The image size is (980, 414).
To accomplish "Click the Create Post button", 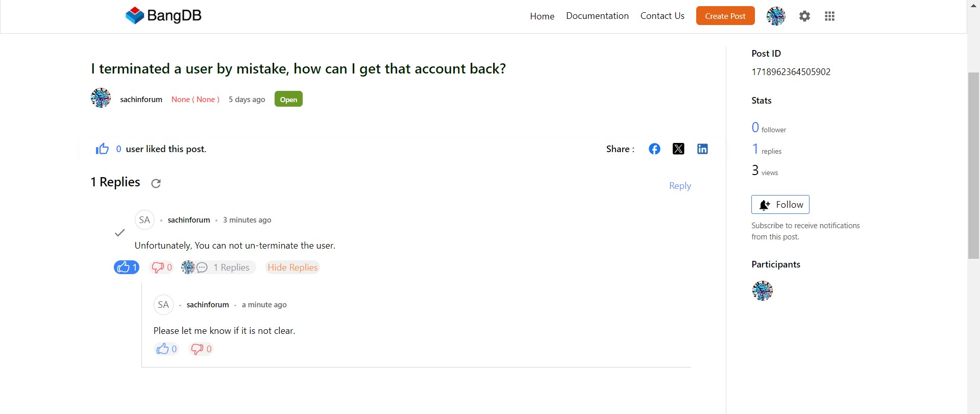I will [725, 16].
